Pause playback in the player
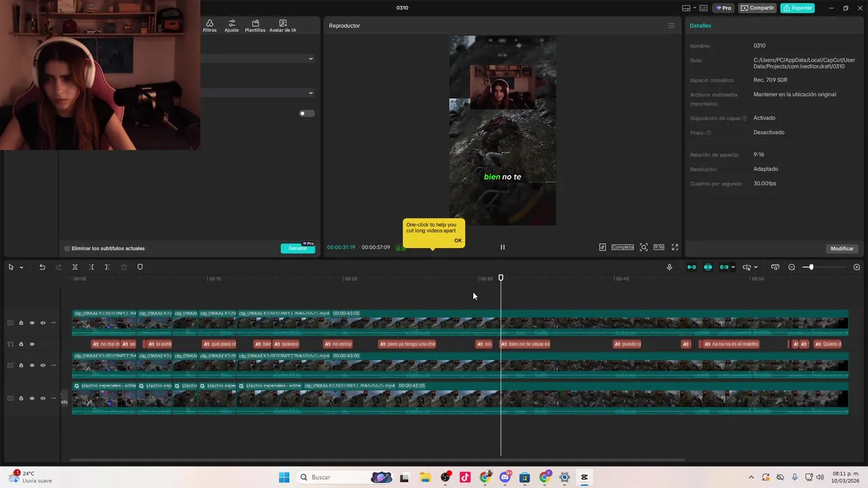Screen dimensions: 868x488 [x=502, y=247]
